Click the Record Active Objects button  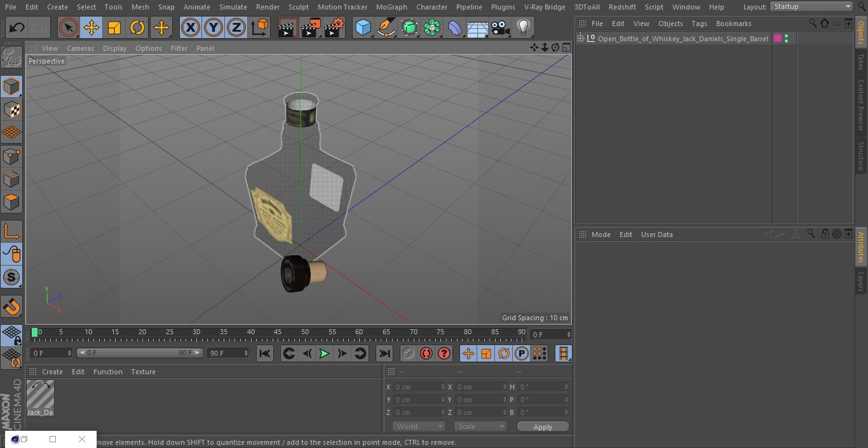click(409, 353)
